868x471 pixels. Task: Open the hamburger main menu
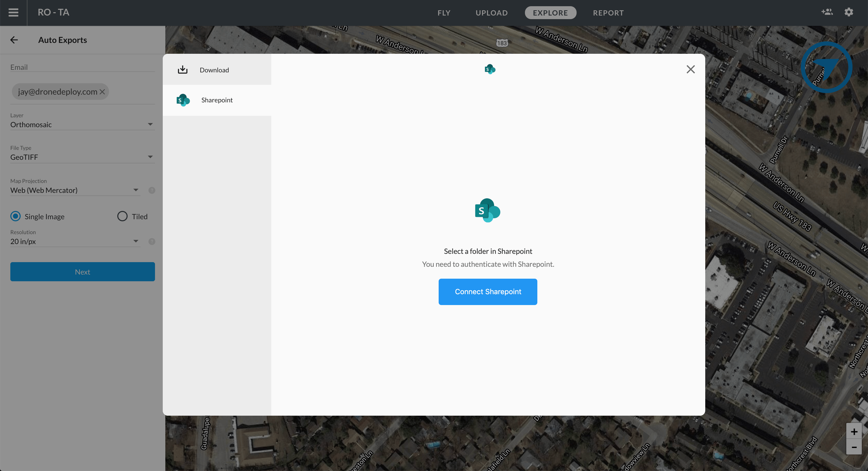coord(13,13)
